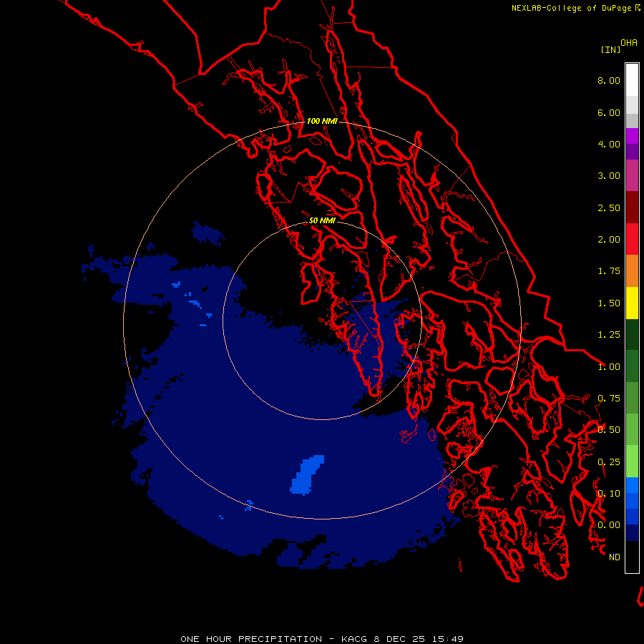Select the 2.00 legend value
This screenshot has width=644, height=644.
tap(609, 240)
